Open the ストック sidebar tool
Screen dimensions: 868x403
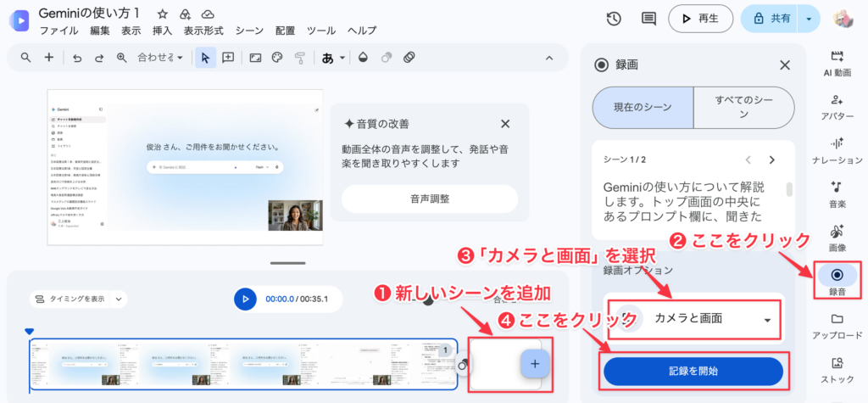point(837,370)
